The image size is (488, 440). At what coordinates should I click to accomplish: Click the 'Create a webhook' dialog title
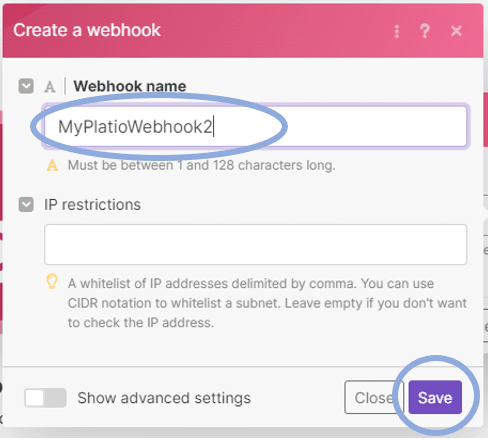[87, 30]
